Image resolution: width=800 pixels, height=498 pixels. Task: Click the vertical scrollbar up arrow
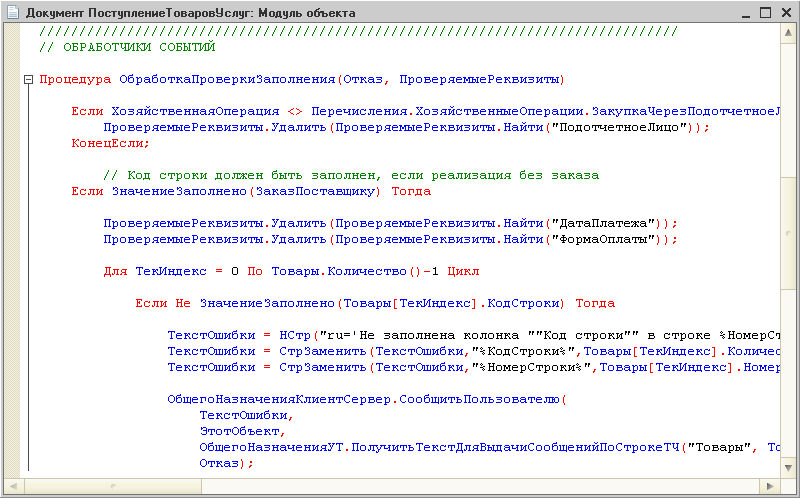[x=787, y=33]
